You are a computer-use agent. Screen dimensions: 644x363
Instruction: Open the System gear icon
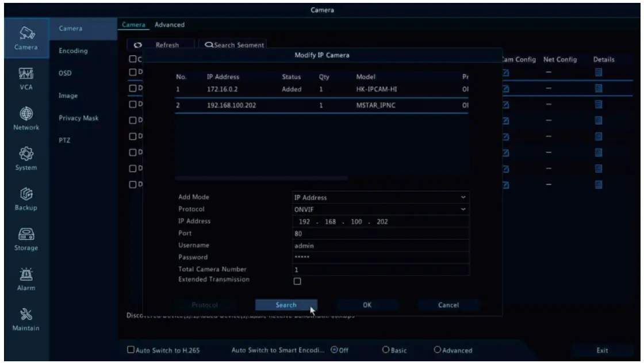pos(26,154)
